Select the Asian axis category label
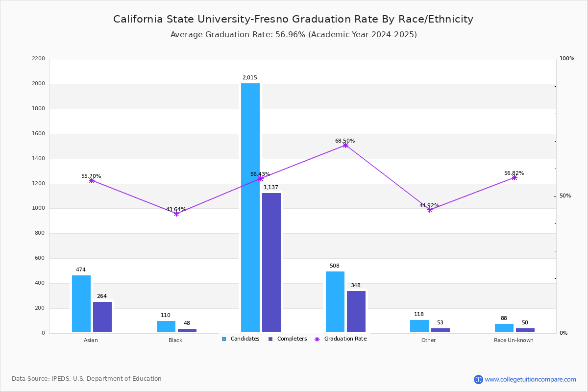This screenshot has height=392, width=588. [91, 340]
